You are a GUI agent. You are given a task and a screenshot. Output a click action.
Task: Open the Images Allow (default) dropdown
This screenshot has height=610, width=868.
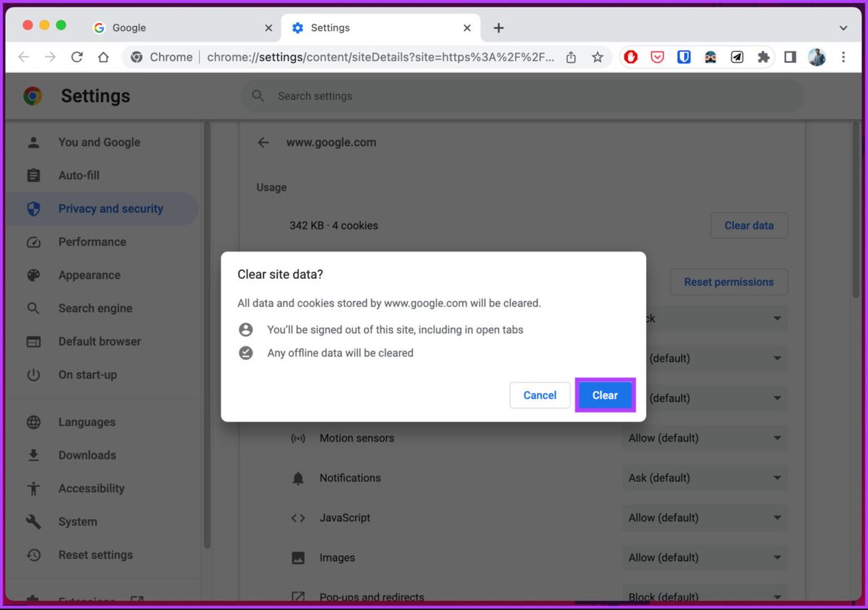705,557
